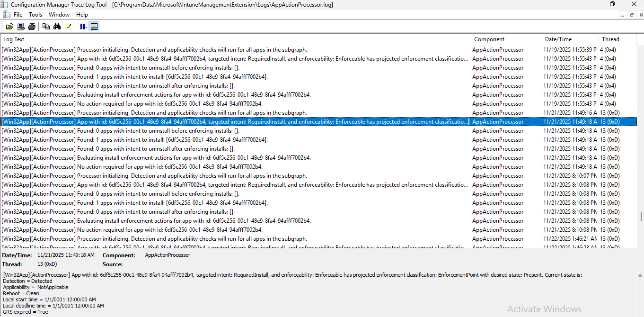
Task: Select the Processor initializing row from 11/21/2025 11:49:16 AM
Action: point(318,113)
